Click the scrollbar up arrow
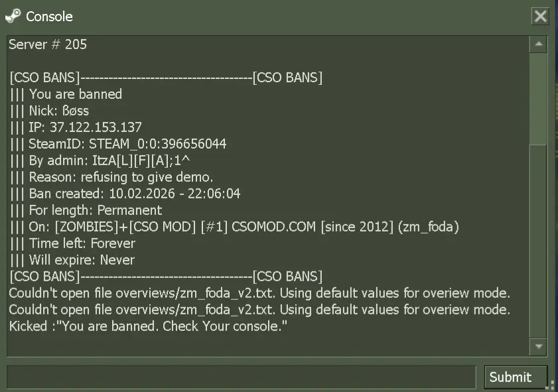Image resolution: width=558 pixels, height=392 pixels. tap(539, 44)
